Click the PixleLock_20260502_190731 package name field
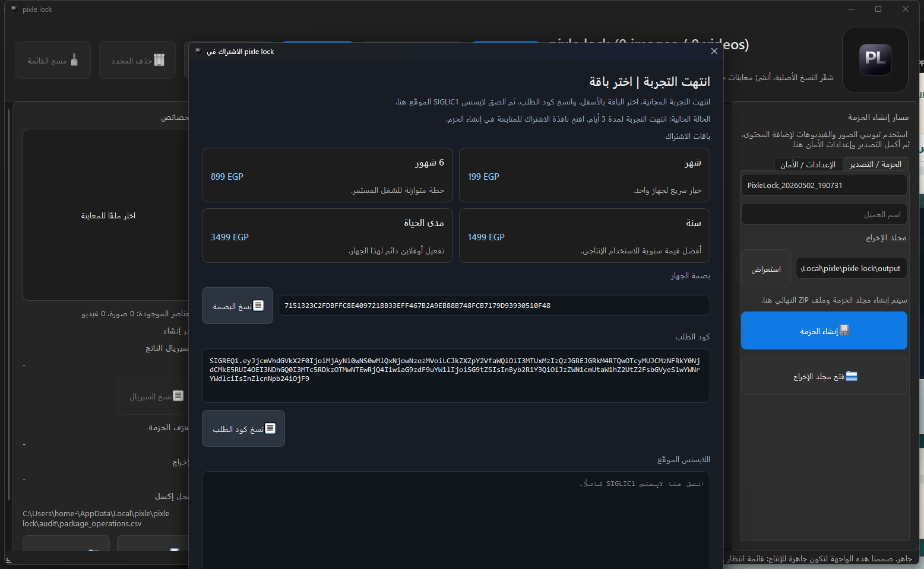924x569 pixels. click(824, 185)
